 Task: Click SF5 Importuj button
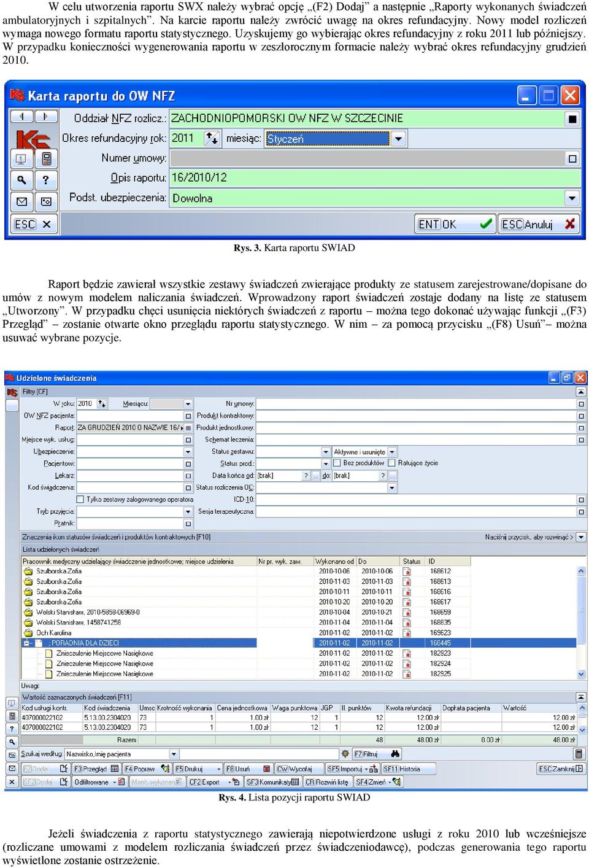(x=352, y=769)
